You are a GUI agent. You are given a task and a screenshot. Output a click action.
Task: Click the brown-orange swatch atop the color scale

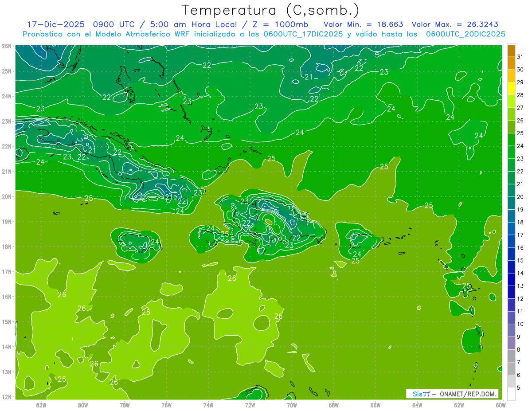coord(512,51)
